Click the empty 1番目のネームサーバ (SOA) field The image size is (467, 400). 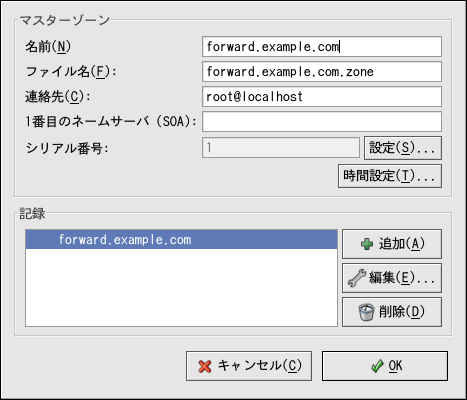point(322,122)
